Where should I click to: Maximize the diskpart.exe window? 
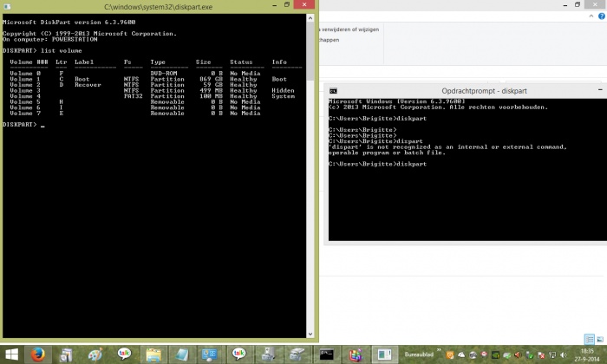[287, 4]
